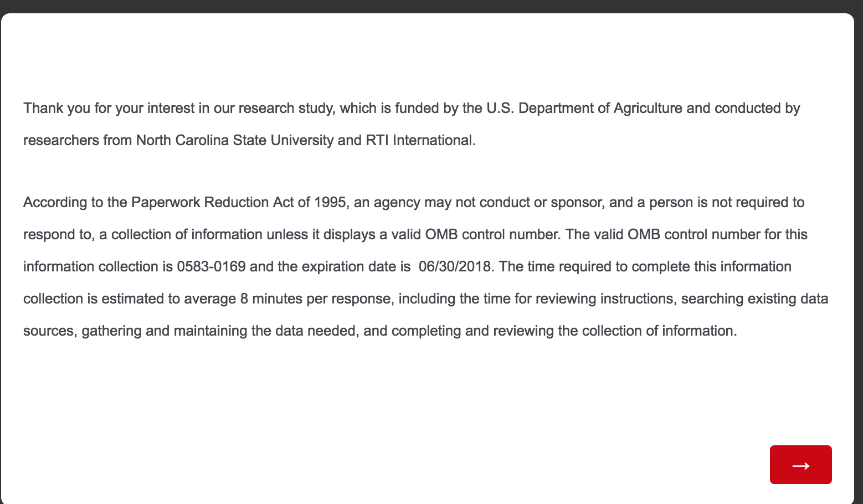Click the phrase "The time required"
Screen dimensions: 863x504
coord(563,266)
